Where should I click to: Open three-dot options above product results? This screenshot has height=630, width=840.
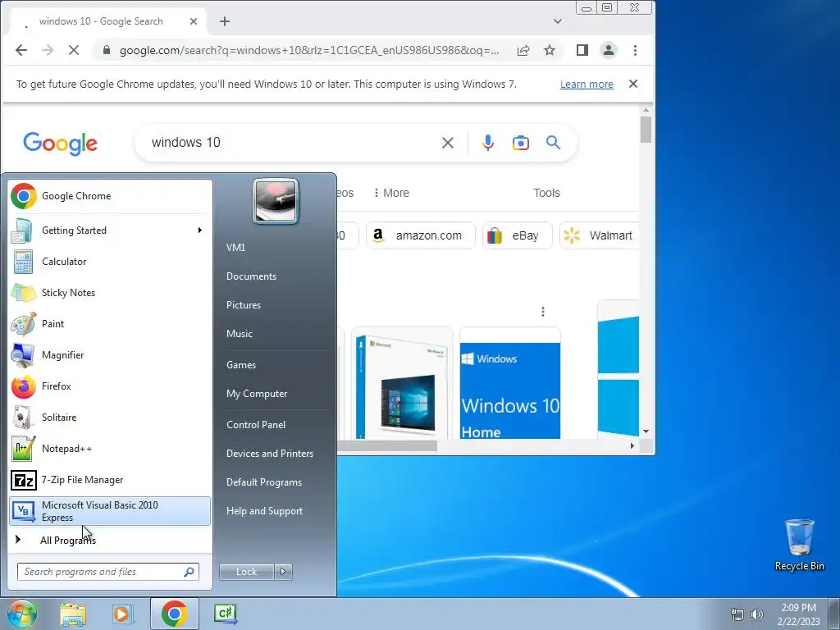click(x=543, y=312)
